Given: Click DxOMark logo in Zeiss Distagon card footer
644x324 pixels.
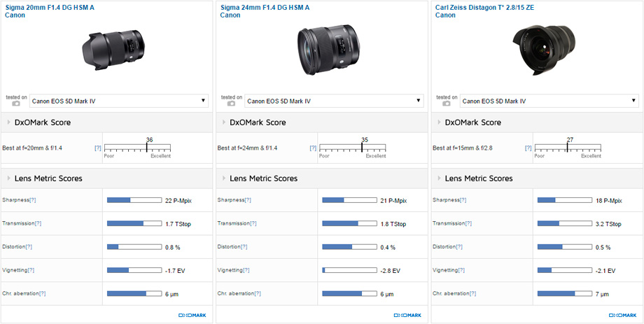Looking at the screenshot, I should (622, 316).
